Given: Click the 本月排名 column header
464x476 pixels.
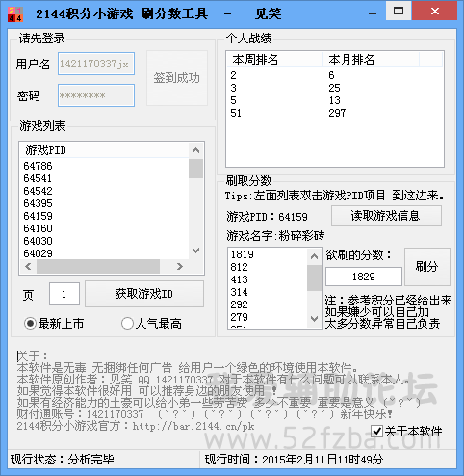Looking at the screenshot, I should (x=371, y=60).
